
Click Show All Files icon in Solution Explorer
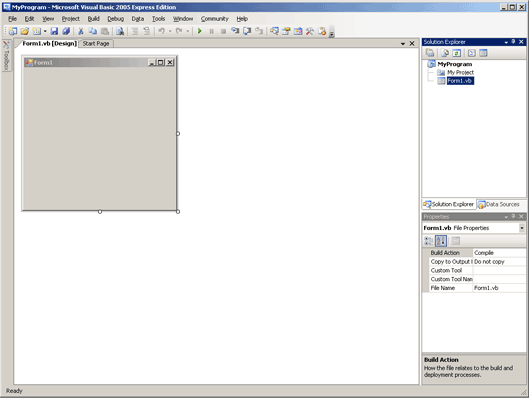pyautogui.click(x=445, y=53)
